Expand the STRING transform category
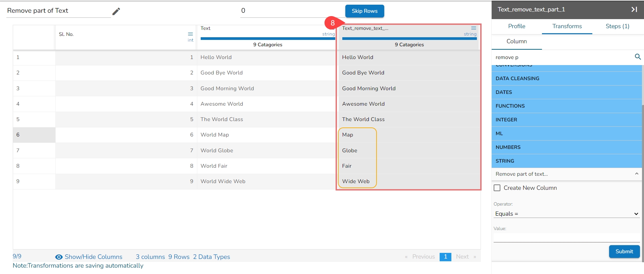 tap(566, 161)
